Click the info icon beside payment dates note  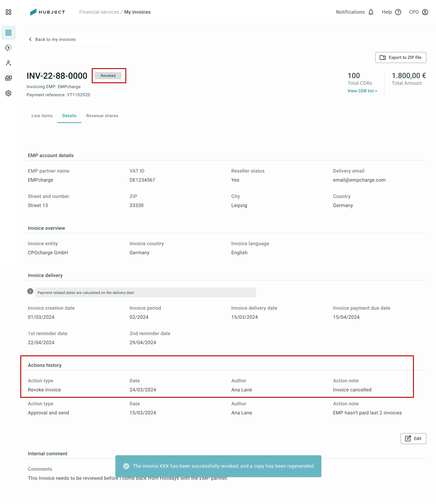30,291
